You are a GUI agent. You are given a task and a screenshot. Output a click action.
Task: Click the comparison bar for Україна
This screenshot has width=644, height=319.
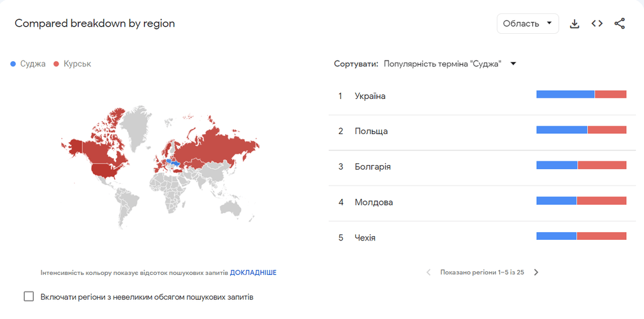(581, 94)
